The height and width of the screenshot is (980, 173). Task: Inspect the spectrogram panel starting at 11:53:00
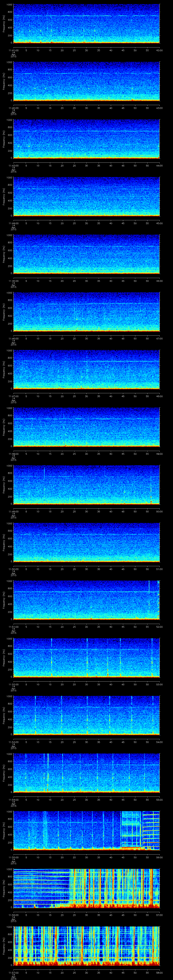[x=87, y=715]
